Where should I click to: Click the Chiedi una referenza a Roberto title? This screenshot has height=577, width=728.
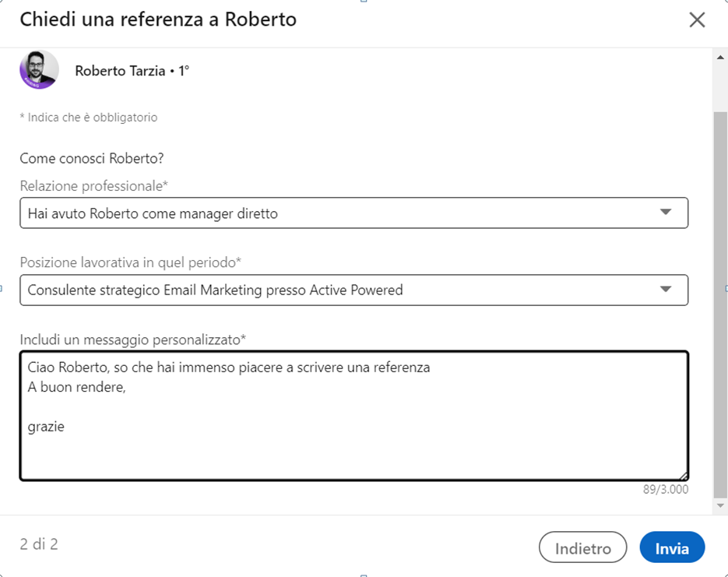(x=158, y=19)
